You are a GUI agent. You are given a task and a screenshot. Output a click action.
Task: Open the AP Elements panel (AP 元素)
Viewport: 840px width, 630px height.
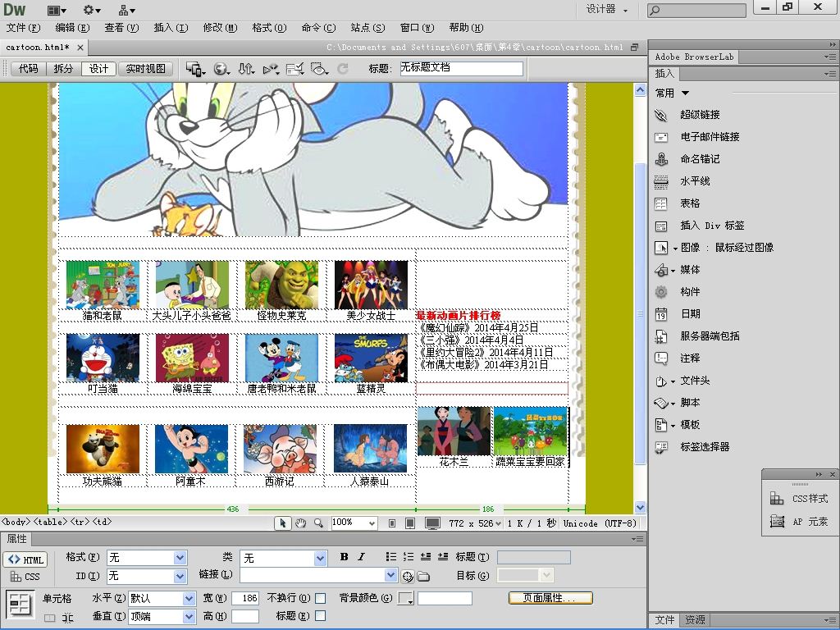pos(799,521)
